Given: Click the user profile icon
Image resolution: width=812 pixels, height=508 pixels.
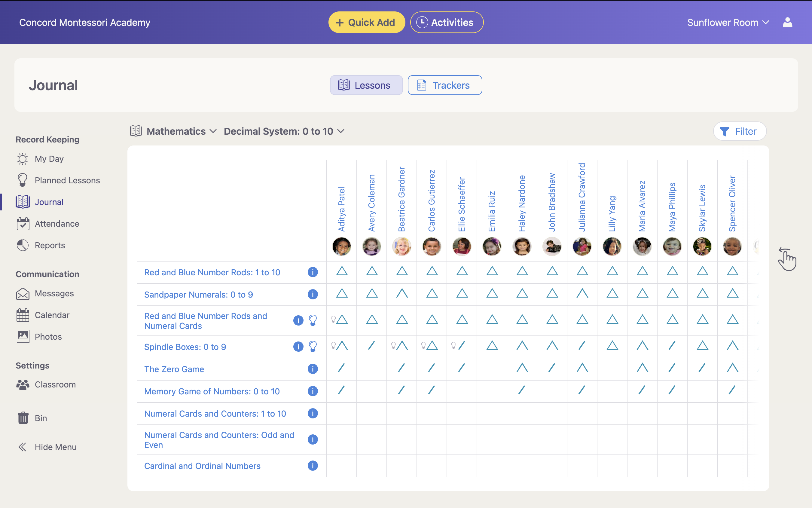Looking at the screenshot, I should (787, 23).
